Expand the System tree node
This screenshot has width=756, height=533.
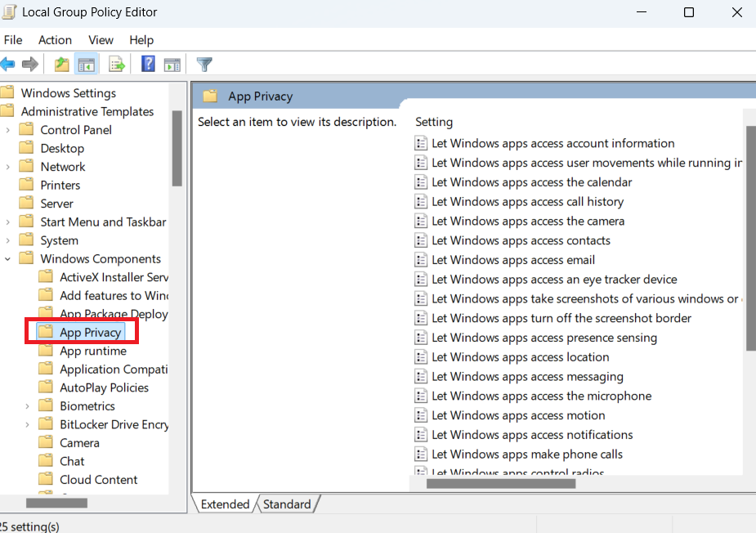7,240
